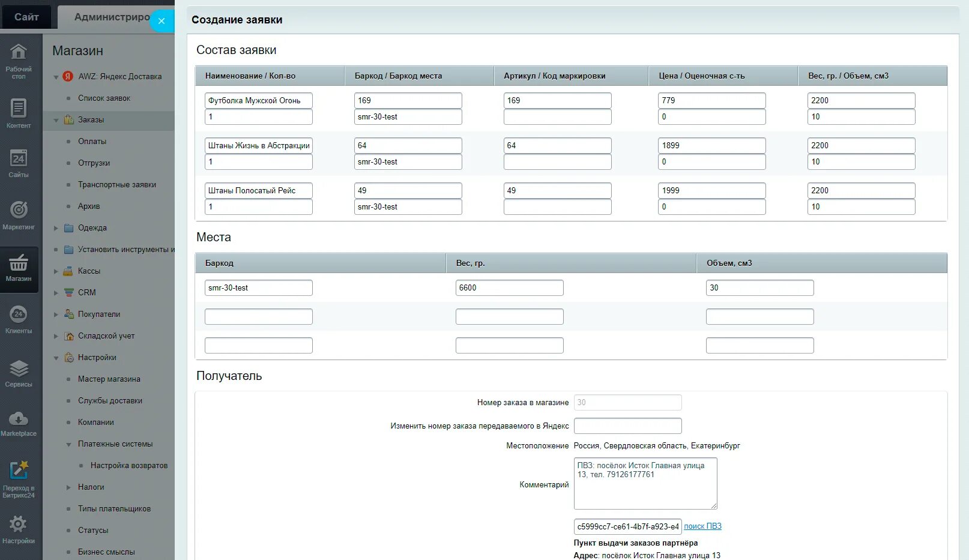This screenshot has width=969, height=560.
Task: Open Переход в Битрикс24 icon
Action: [19, 471]
